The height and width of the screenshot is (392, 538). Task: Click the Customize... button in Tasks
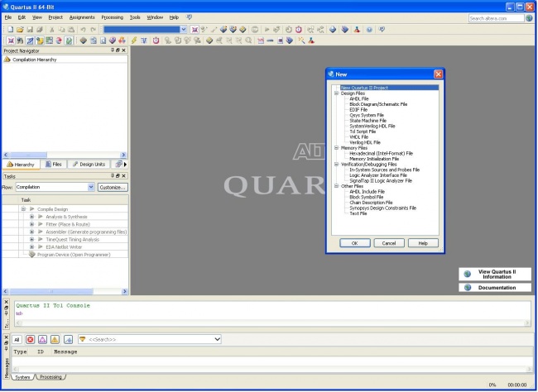click(113, 188)
